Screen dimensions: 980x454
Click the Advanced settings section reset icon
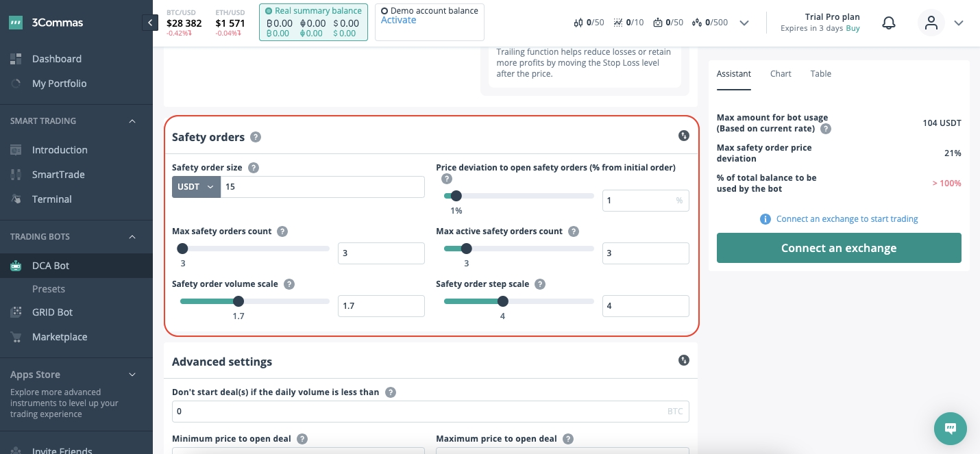click(x=683, y=360)
